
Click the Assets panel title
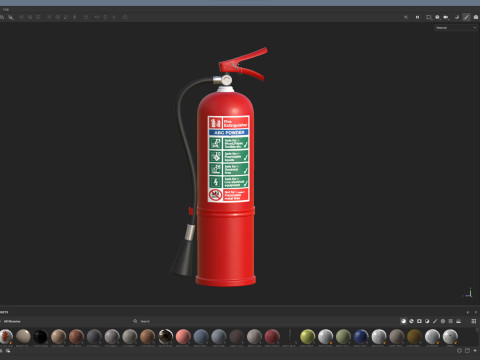[4, 312]
